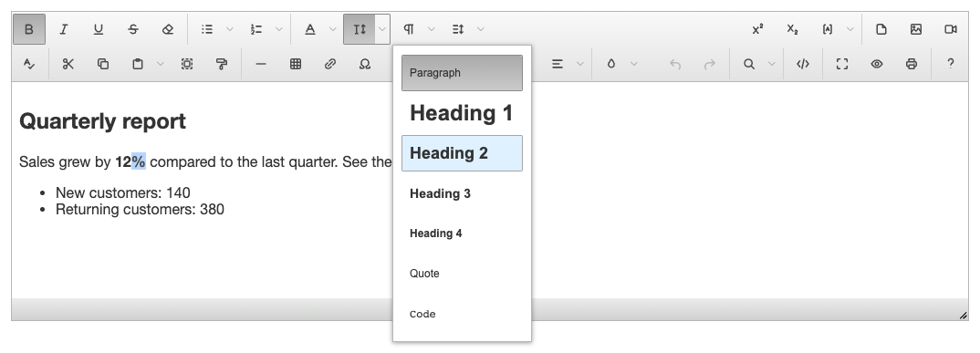Open find options dropdown arrow
The height and width of the screenshot is (353, 980).
[771, 64]
